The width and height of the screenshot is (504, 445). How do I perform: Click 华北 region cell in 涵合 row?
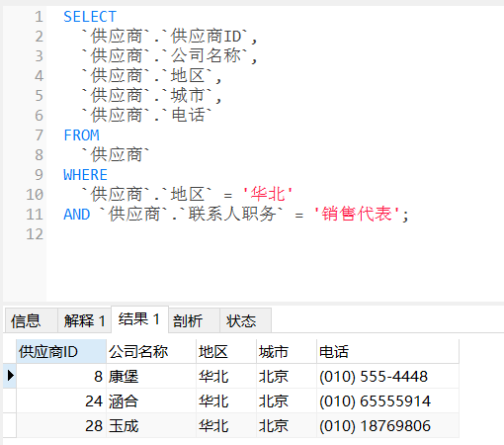pos(226,400)
